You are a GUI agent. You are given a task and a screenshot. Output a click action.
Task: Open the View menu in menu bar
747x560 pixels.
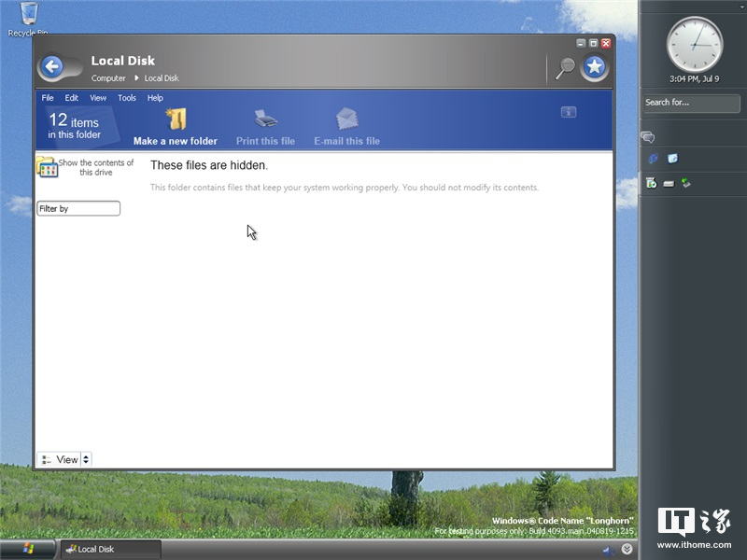coord(98,98)
